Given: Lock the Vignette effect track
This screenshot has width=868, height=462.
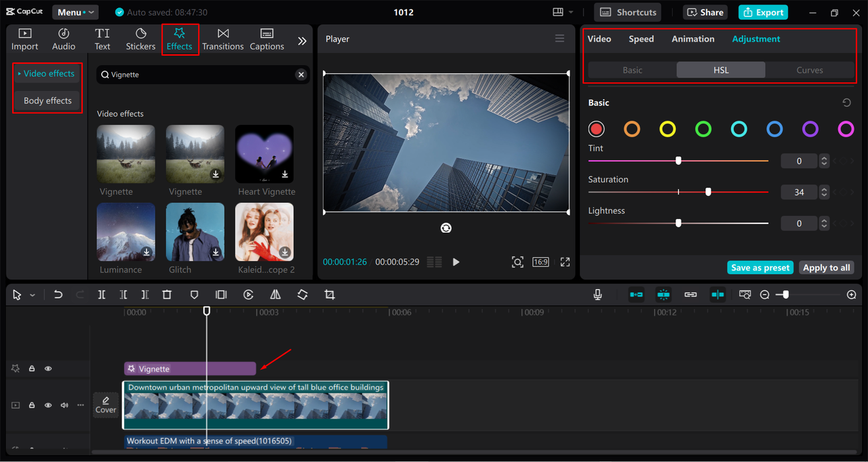Looking at the screenshot, I should pos(32,368).
